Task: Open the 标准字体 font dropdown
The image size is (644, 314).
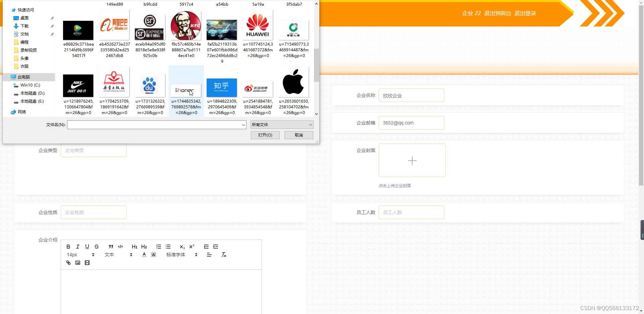Action: tap(182, 255)
